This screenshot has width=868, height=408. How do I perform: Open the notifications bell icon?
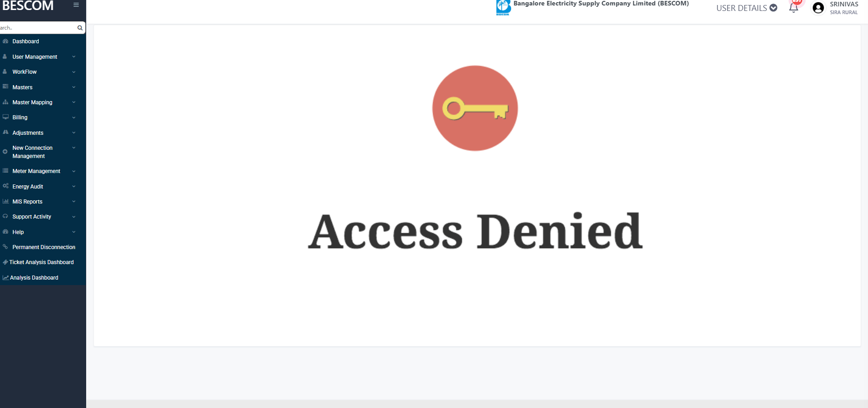(x=794, y=8)
